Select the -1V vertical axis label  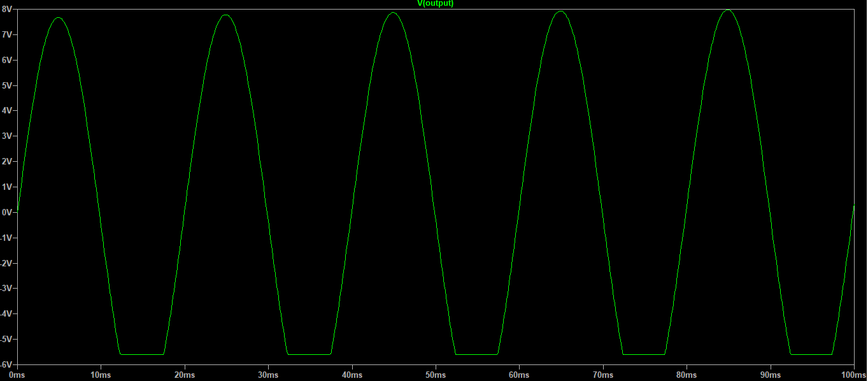[6, 238]
